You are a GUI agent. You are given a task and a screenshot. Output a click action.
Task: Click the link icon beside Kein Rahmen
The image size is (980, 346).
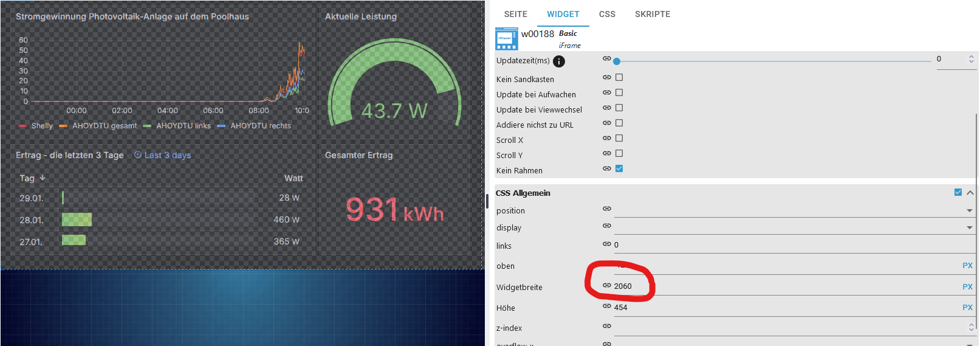(x=607, y=168)
